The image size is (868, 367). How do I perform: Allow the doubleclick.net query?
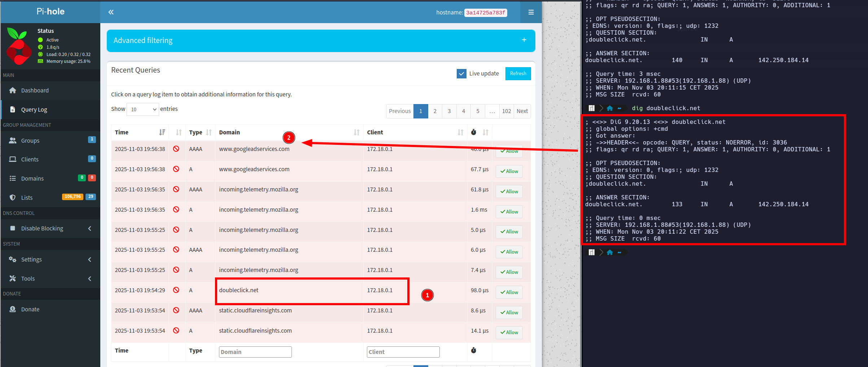pyautogui.click(x=509, y=292)
